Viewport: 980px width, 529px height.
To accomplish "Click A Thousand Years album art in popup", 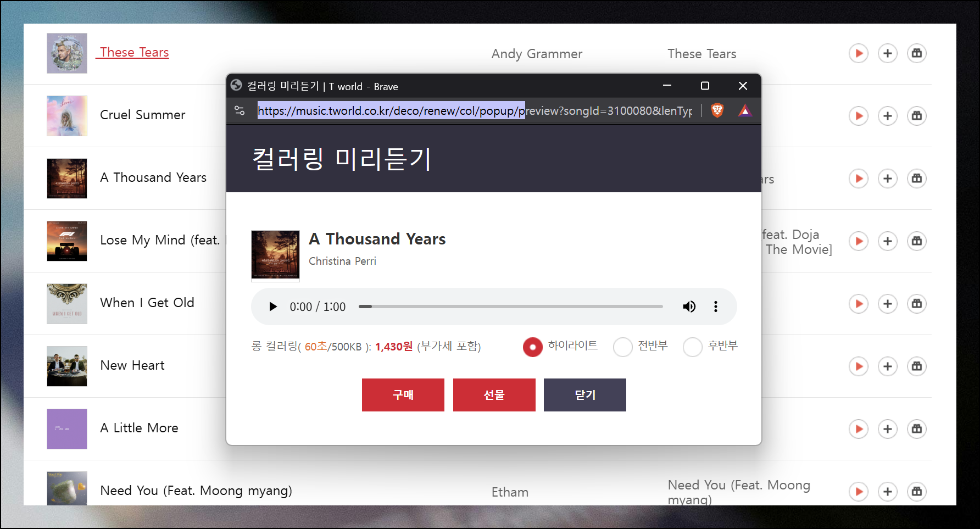I will pos(275,255).
